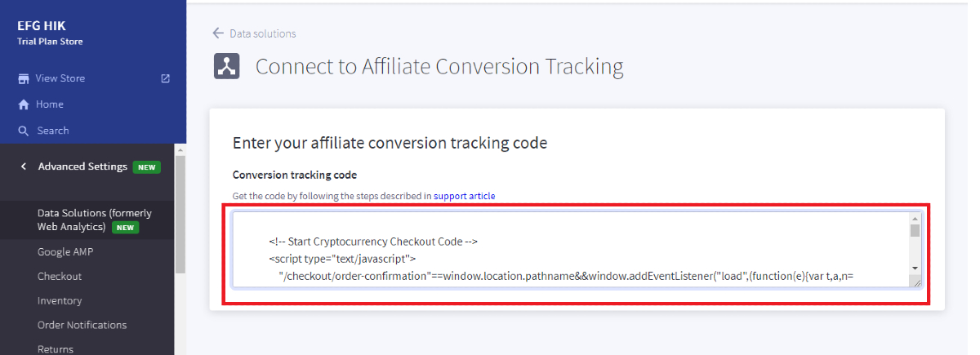The width and height of the screenshot is (980, 355).
Task: Click the View Store storefront icon
Action: (24, 78)
